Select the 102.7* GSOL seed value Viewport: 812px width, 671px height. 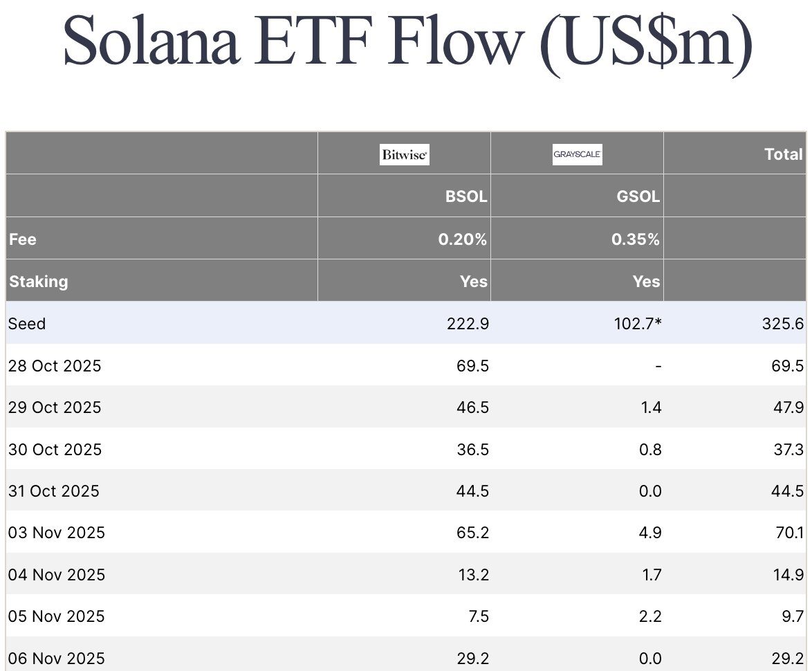[637, 323]
